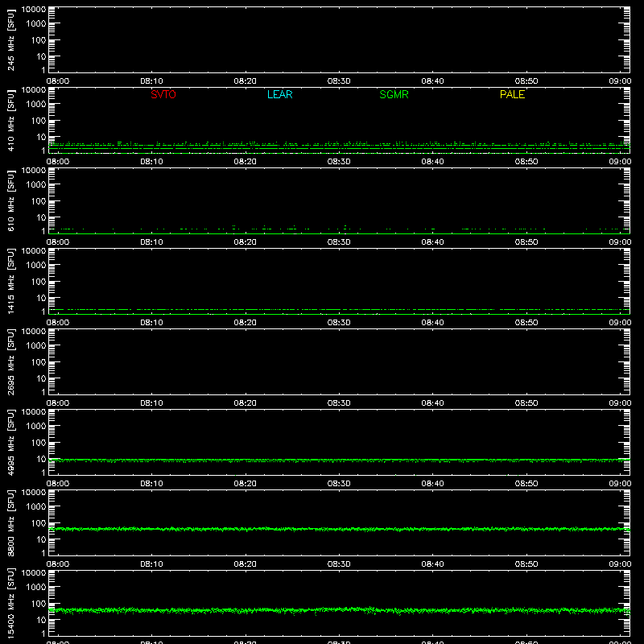Screen dimensions: 644x644
Task: Click the green 8800 MHz flux trace
Action: [x=339, y=529]
